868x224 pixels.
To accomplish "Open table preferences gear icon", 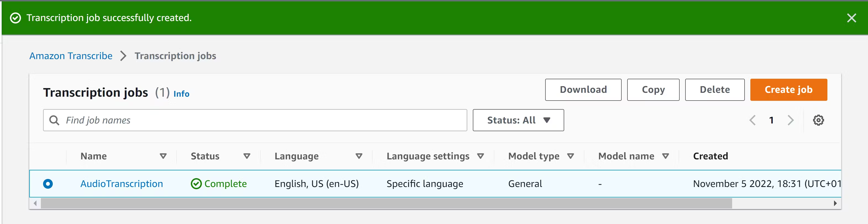I will [x=818, y=120].
